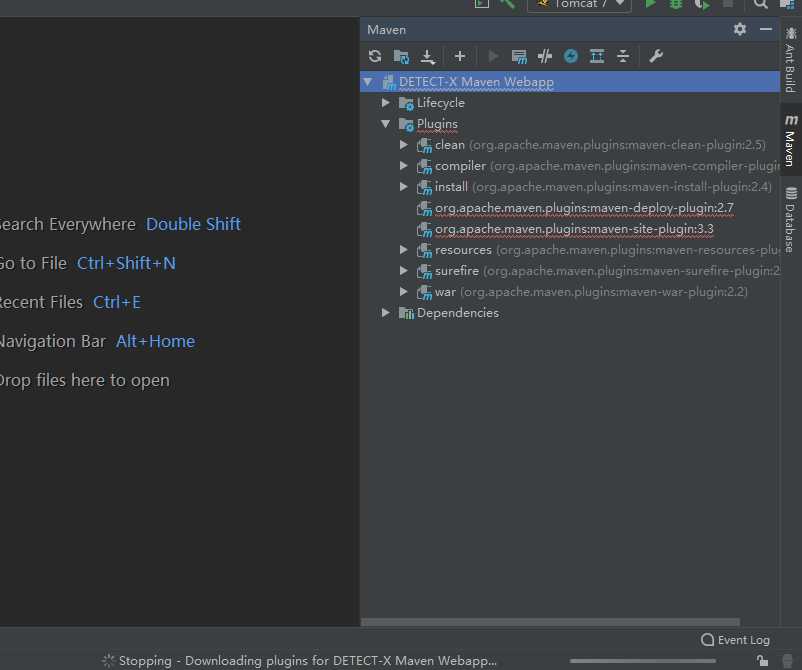Image resolution: width=802 pixels, height=670 pixels.
Task: Click memory indicator icon in status bar
Action: tap(788, 660)
